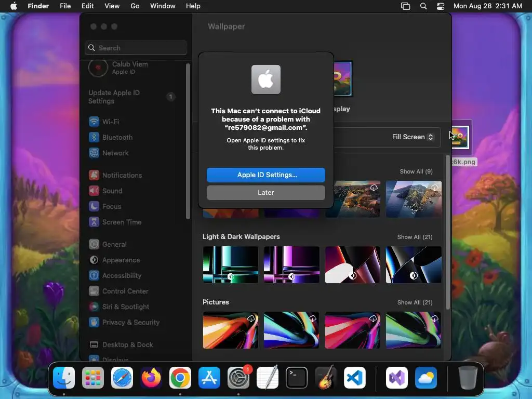This screenshot has height=399, width=532.
Task: Open Spotlight search in menu bar
Action: pos(423,6)
